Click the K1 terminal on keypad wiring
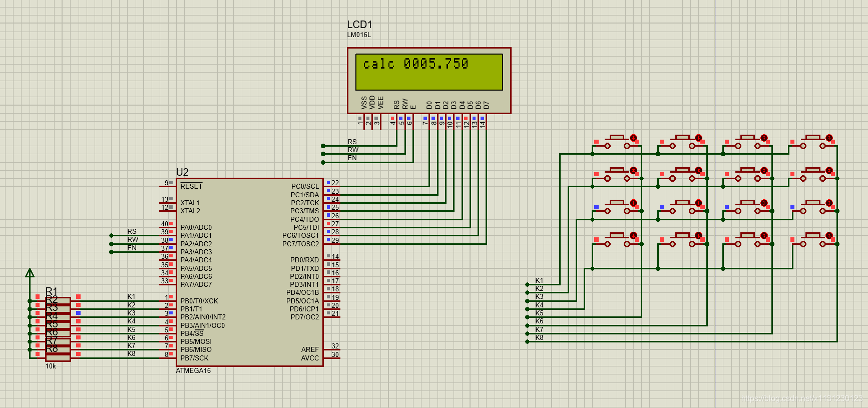868x408 pixels. tap(527, 284)
